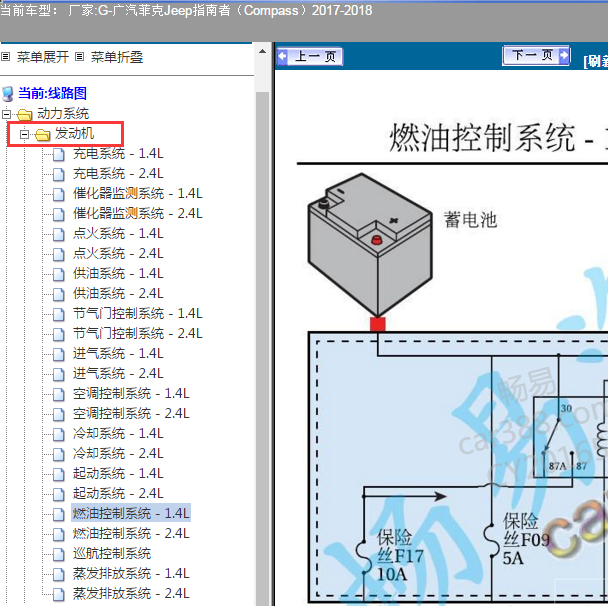The width and height of the screenshot is (608, 606).
Task: Click the 当前:线路图 computer icon
Action: (x=8, y=94)
